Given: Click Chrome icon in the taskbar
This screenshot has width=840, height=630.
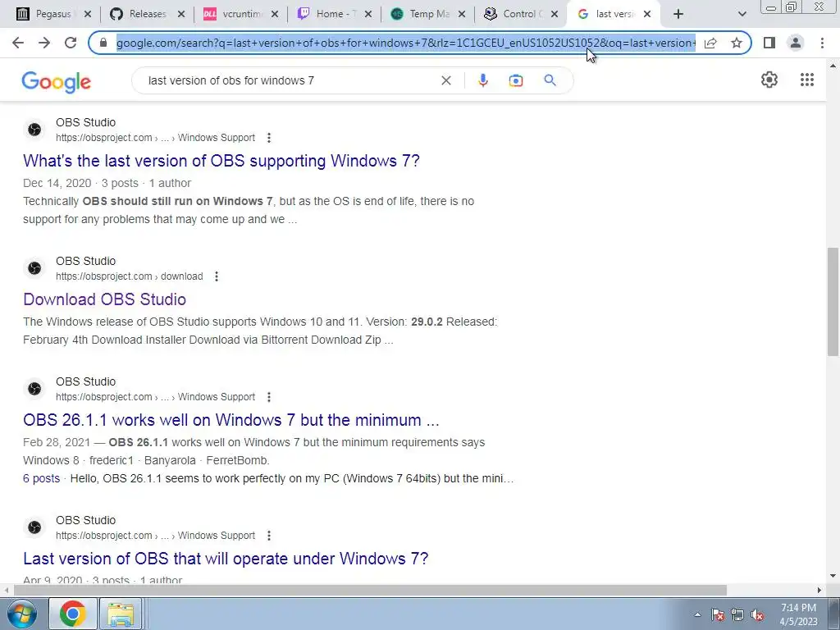Looking at the screenshot, I should pyautogui.click(x=73, y=614).
